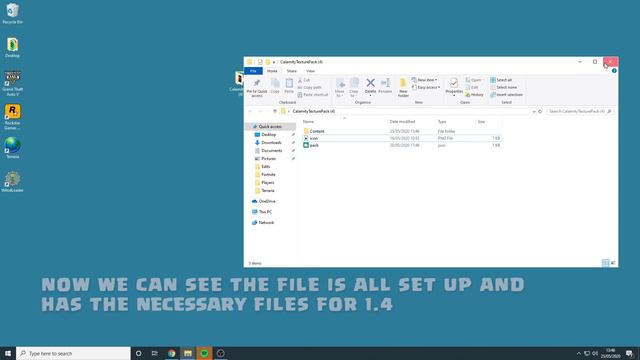The width and height of the screenshot is (640, 360).
Task: Click Copy path in Clipboard group
Action: click(x=309, y=87)
